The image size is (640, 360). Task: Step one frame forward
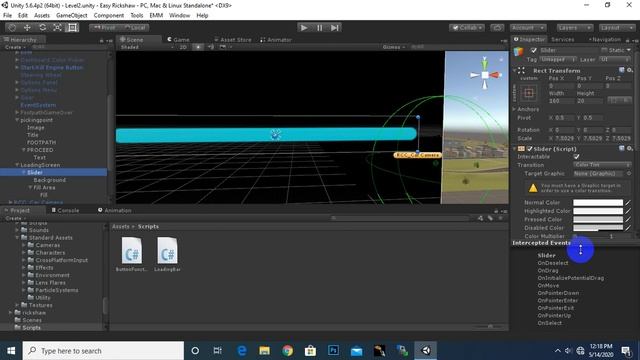pos(335,28)
